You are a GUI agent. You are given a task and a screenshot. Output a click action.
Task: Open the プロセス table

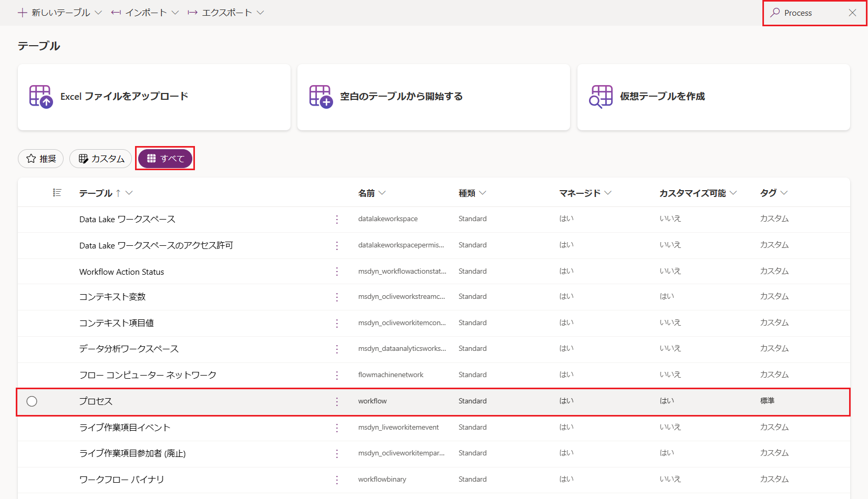click(x=96, y=401)
